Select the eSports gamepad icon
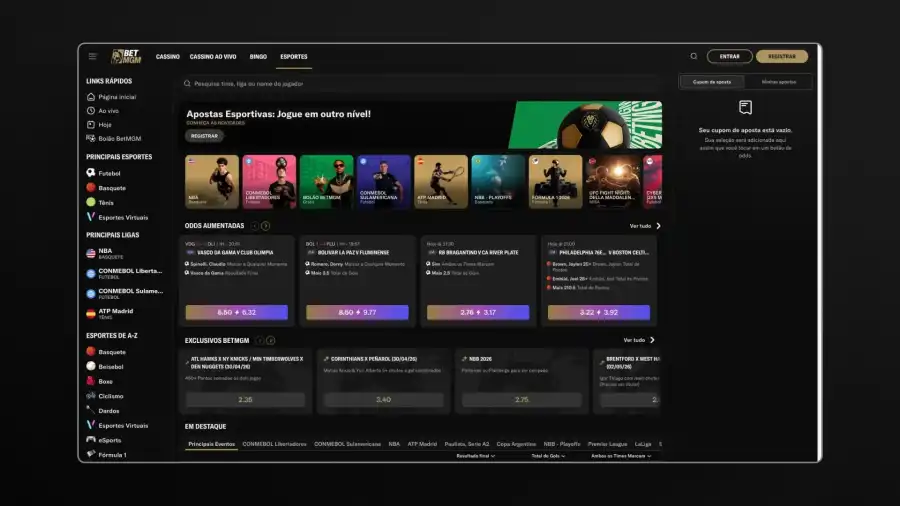The image size is (900, 506). pos(91,440)
